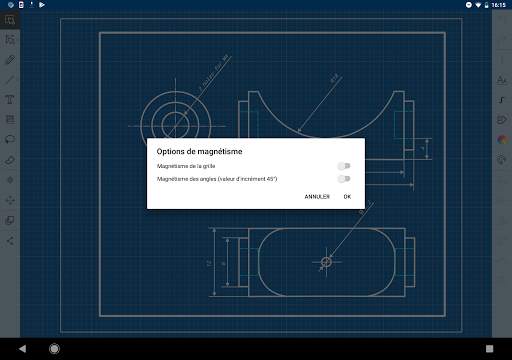Open line curve style icon on right
The width and height of the screenshot is (512, 360).
pos(502,100)
